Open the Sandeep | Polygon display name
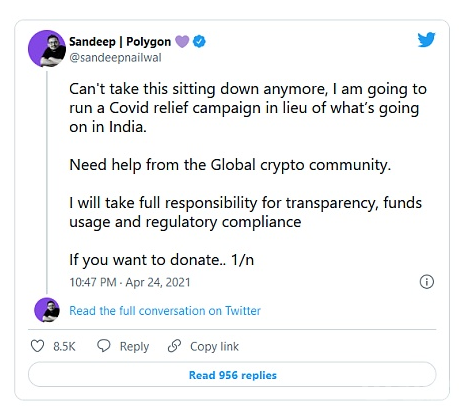The height and width of the screenshot is (406, 471). 120,42
